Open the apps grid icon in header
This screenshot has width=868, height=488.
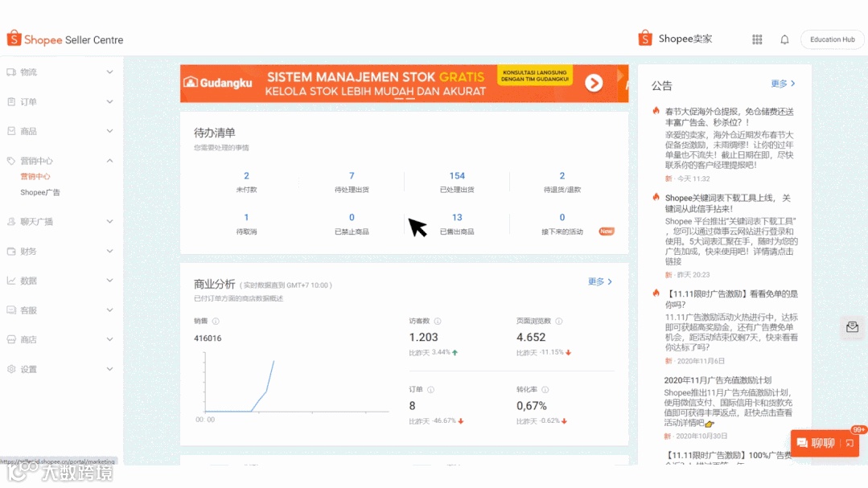[x=757, y=39]
